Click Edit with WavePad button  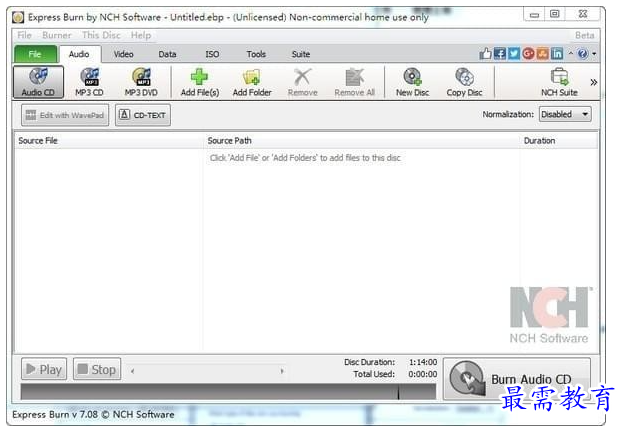point(65,115)
